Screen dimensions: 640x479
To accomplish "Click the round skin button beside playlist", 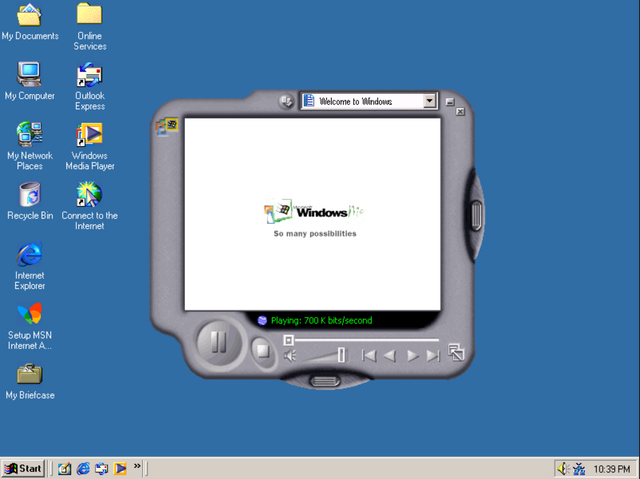I will 286,101.
